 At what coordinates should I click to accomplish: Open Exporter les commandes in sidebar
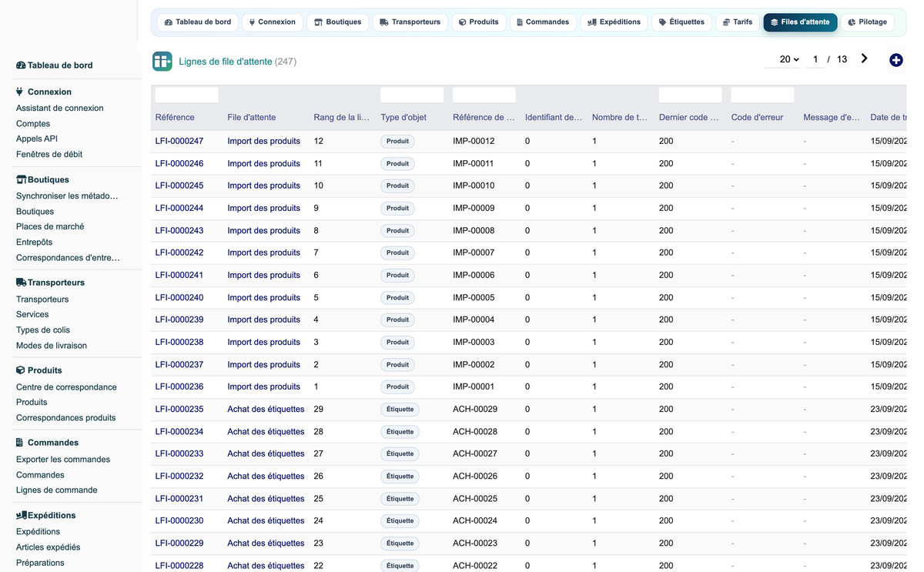(x=63, y=460)
